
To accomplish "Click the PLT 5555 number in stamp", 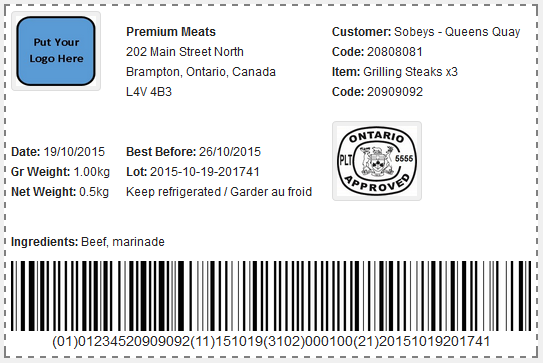I will point(404,159).
